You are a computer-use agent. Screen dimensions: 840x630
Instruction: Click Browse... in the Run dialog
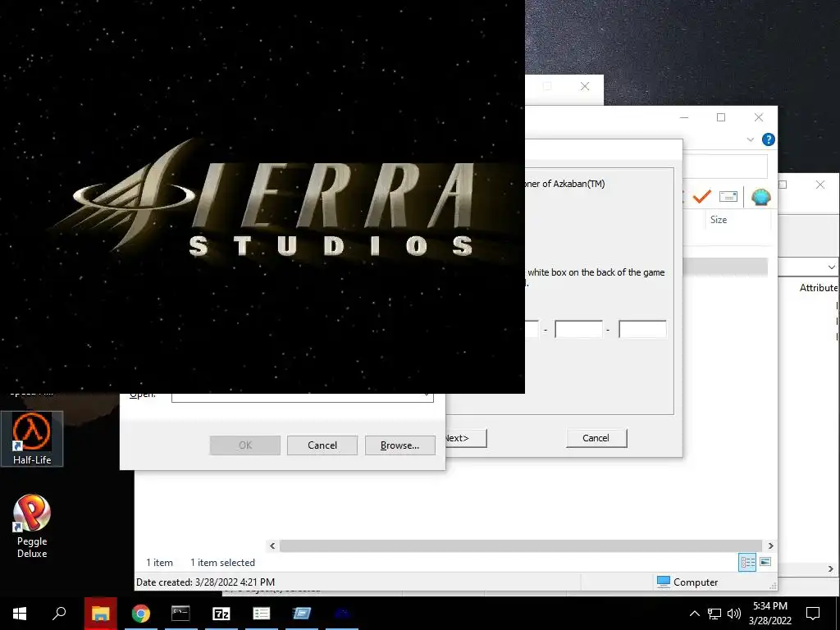(399, 445)
